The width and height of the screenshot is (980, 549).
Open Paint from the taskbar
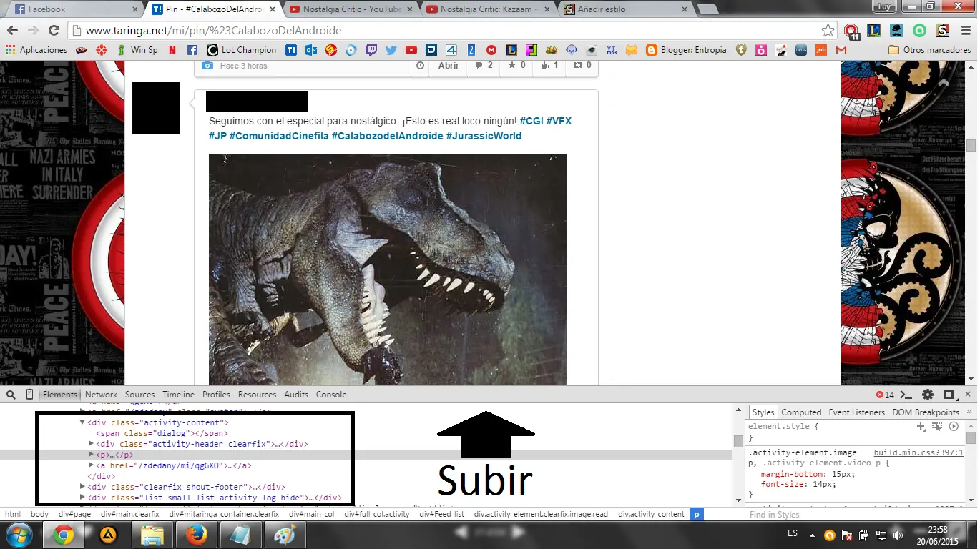pos(285,535)
